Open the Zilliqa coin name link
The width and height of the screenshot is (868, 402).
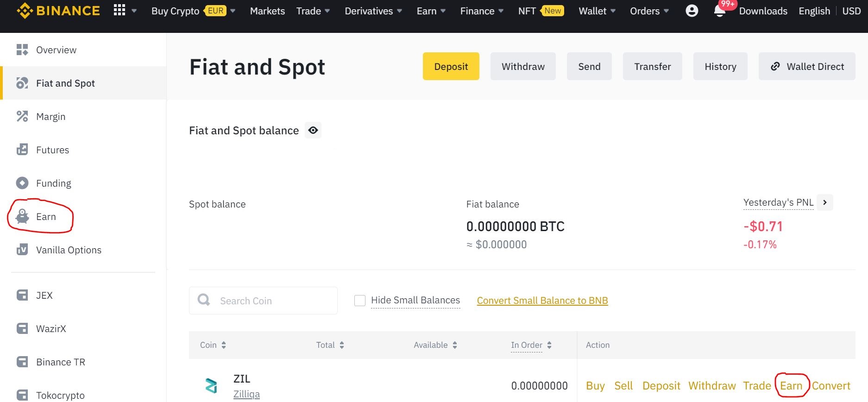(246, 394)
